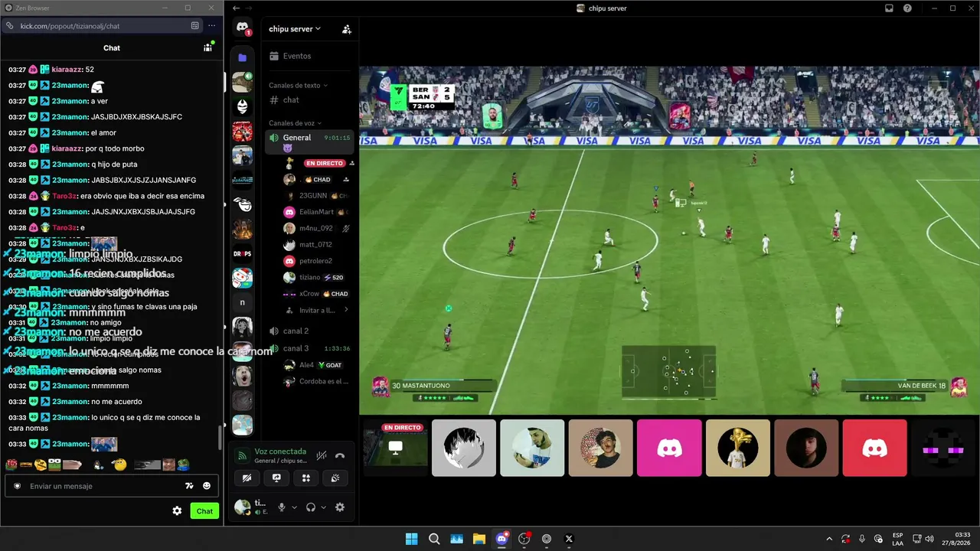980x551 pixels.
Task: Select user petrolero2 in voice list
Action: click(x=315, y=261)
